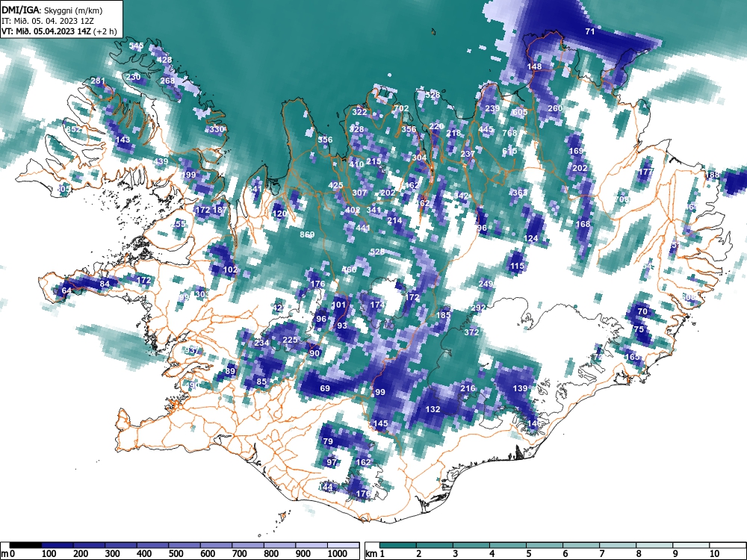The height and width of the screenshot is (560, 747).
Task: Click the visibility value '70' in the east
Action: point(642,311)
